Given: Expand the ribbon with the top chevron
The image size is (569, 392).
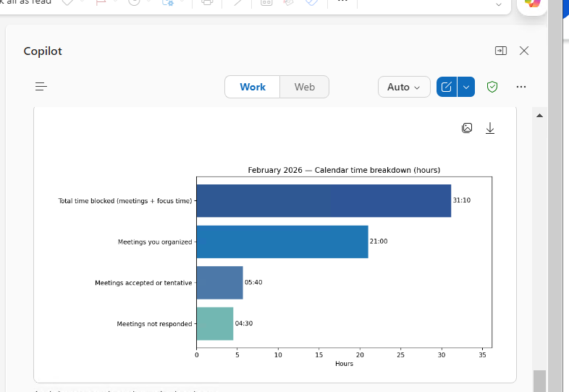Looking at the screenshot, I should tap(499, 5).
